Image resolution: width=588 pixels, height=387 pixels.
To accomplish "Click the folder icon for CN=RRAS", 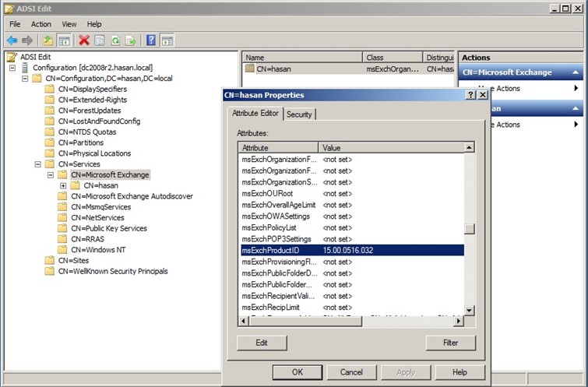I will (62, 239).
